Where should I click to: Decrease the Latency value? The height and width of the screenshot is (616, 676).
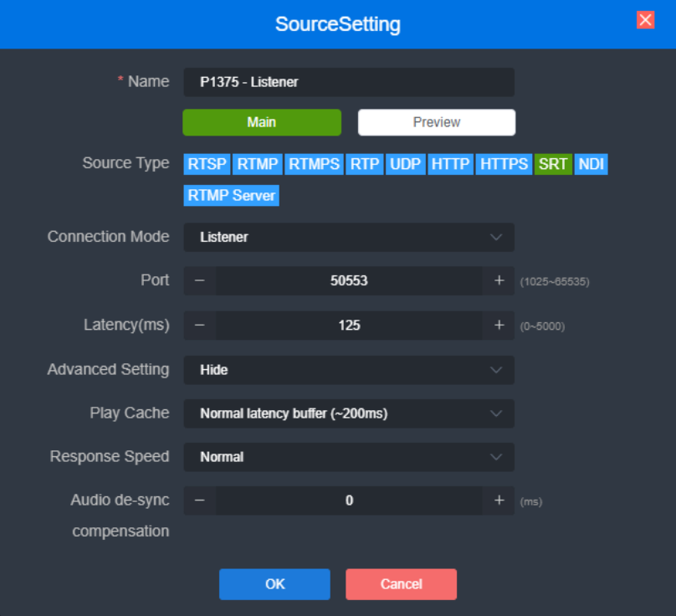(x=201, y=326)
